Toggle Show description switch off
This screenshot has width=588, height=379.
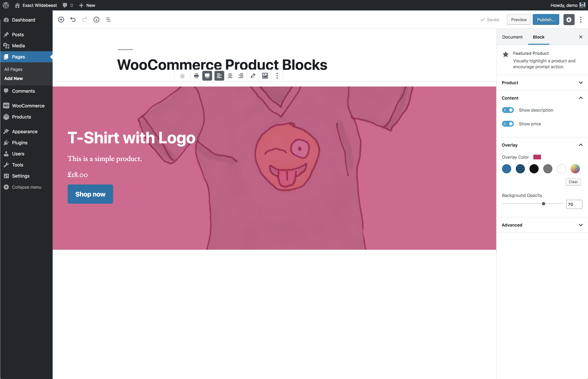508,110
